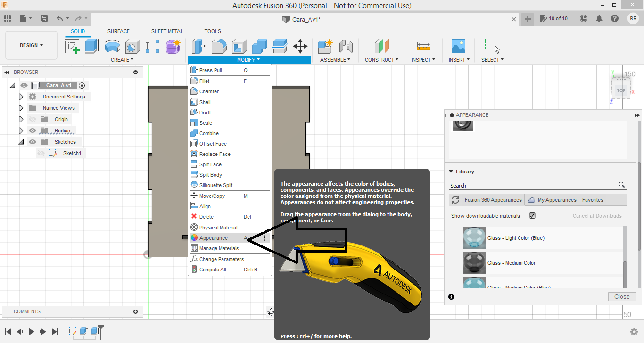Choose Split Body from the Modify menu
The height and width of the screenshot is (343, 644).
[230, 175]
